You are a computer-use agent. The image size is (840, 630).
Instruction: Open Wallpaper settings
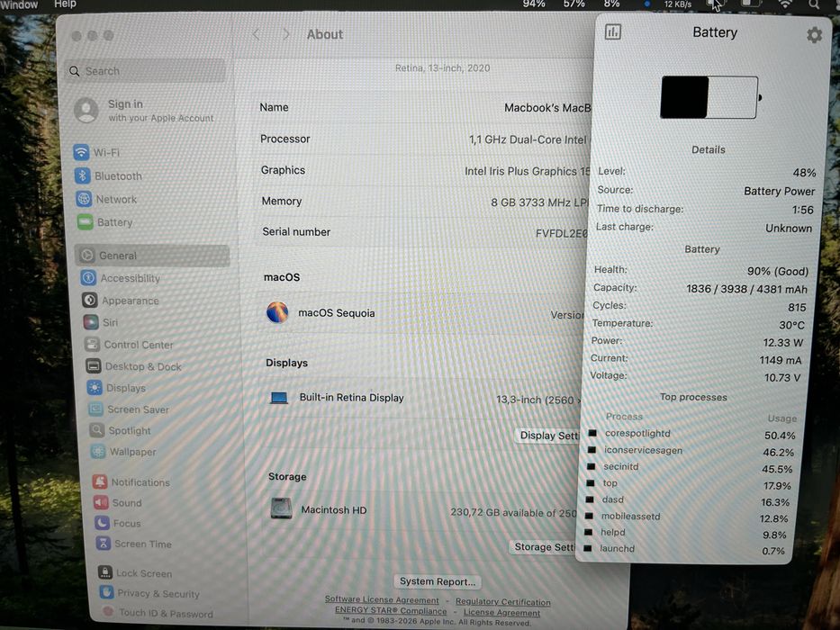point(123,452)
